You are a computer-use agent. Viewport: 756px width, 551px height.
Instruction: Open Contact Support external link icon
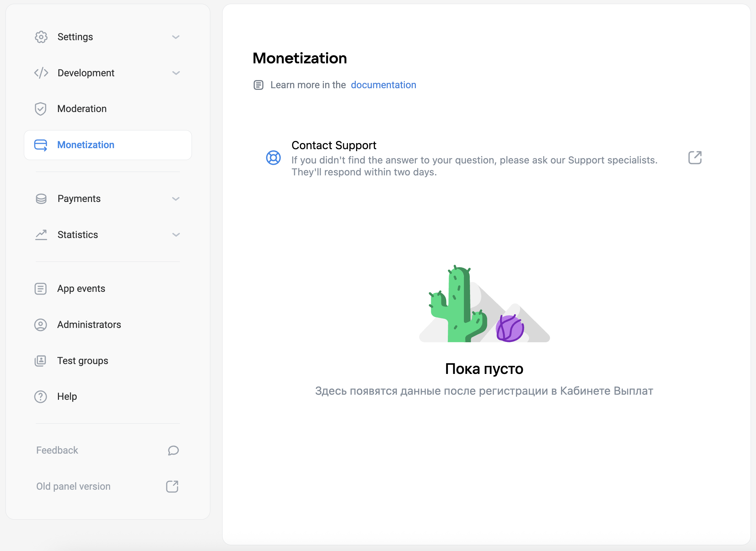[x=695, y=158]
